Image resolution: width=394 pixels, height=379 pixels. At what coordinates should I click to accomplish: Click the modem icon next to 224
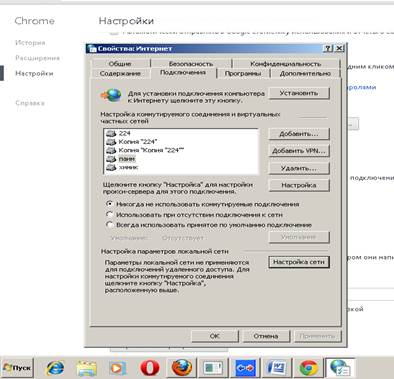111,134
